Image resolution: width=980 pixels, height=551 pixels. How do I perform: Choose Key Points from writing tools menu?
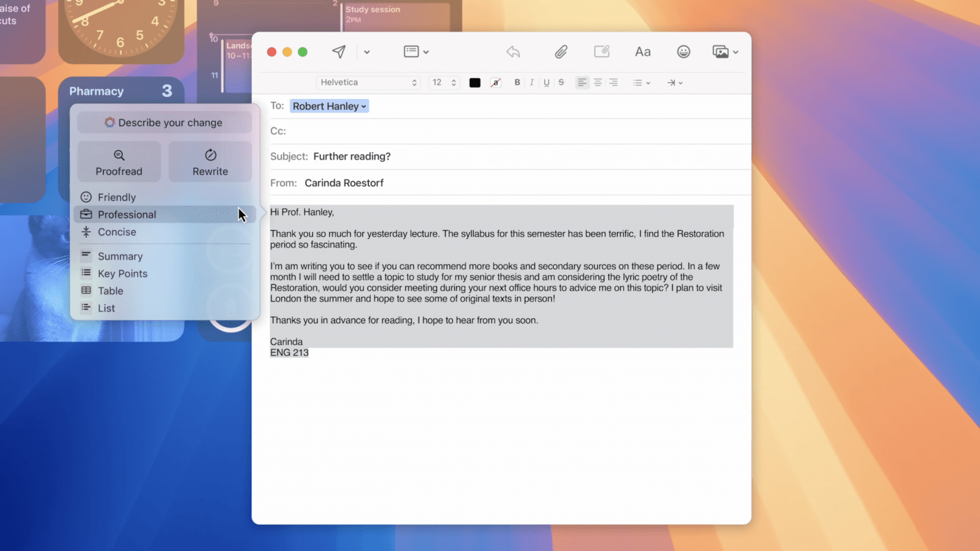123,274
